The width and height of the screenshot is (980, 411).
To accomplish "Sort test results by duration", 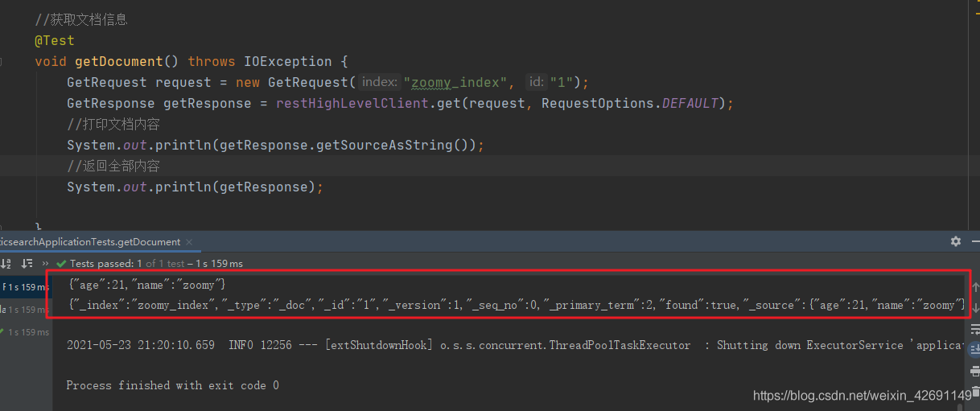I will tap(27, 263).
